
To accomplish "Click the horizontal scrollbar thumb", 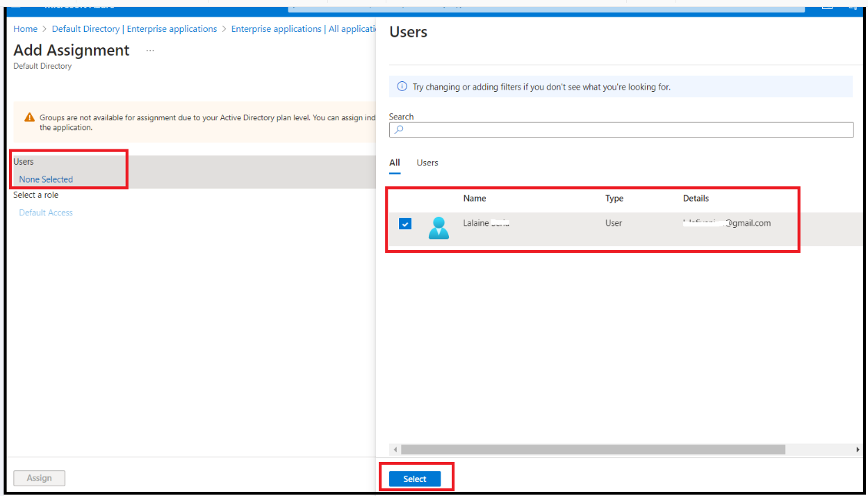I will (593, 449).
